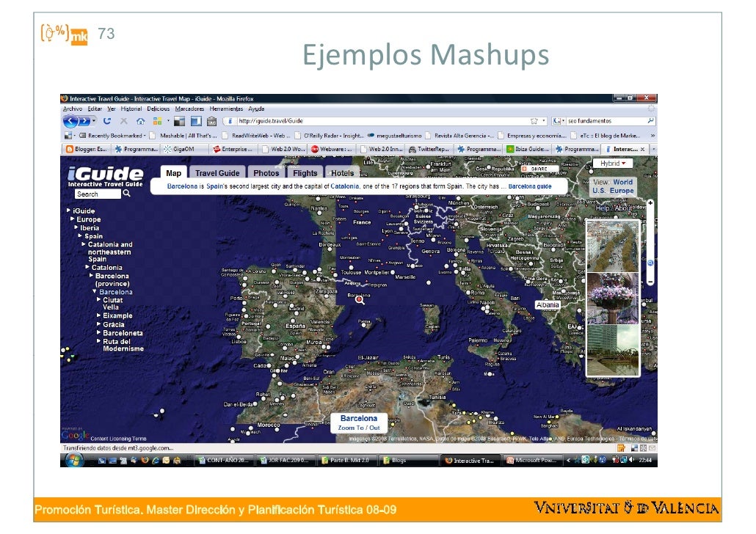Expand the Gràcia tree node
Image resolution: width=756 pixels, height=534 pixels.
99,324
